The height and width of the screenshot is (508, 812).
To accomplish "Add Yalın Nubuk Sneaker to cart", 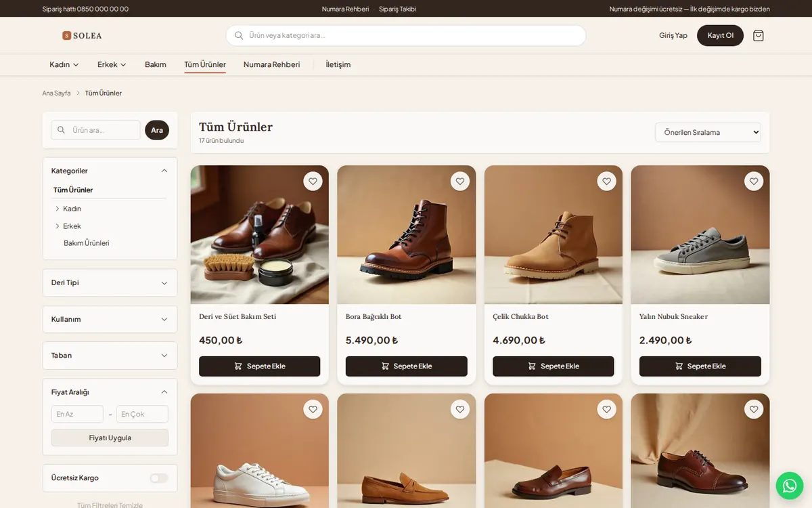I will point(700,366).
